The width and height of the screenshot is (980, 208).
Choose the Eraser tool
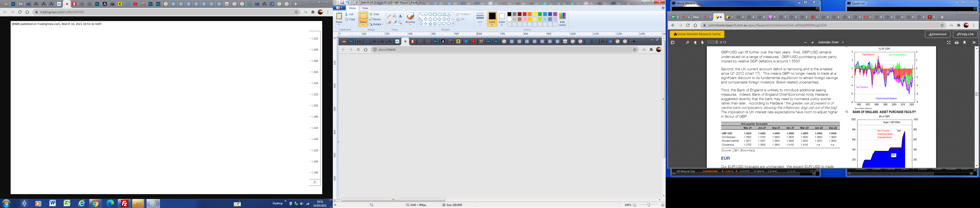click(389, 23)
